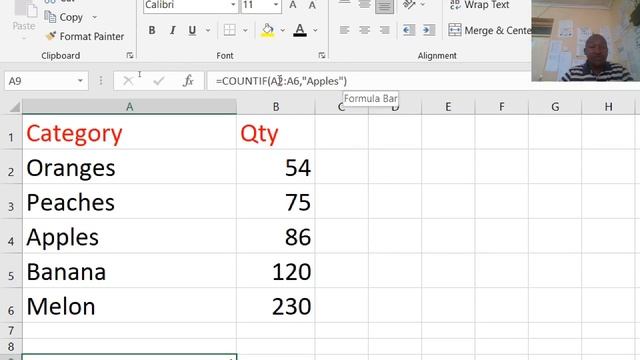640x360 pixels.
Task: Click Increase Indent icon
Action: (x=429, y=30)
